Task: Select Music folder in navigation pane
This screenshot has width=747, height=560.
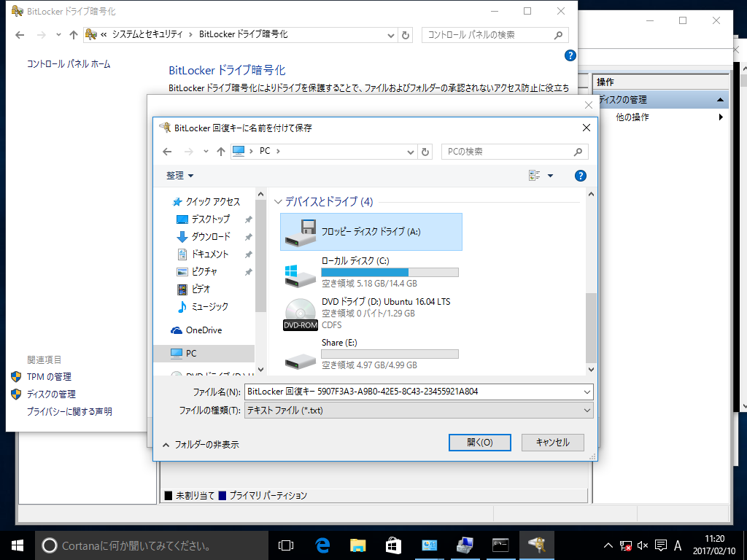Action: point(203,307)
